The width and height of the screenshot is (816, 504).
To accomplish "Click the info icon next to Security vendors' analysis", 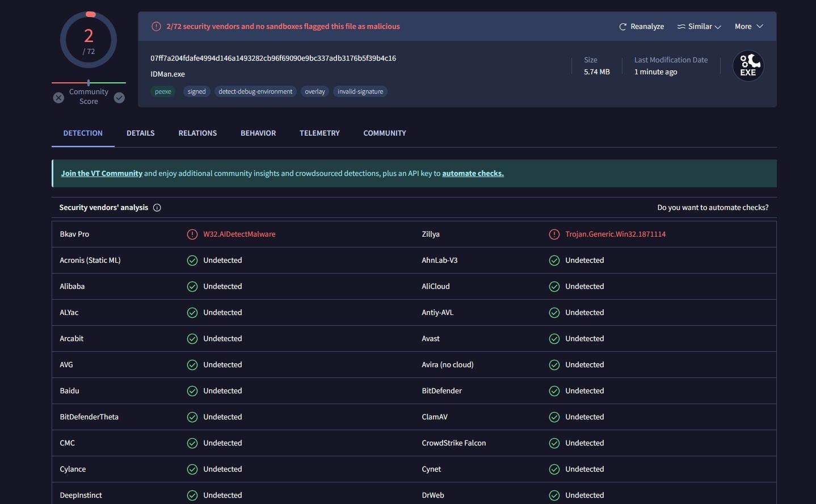I will (157, 208).
